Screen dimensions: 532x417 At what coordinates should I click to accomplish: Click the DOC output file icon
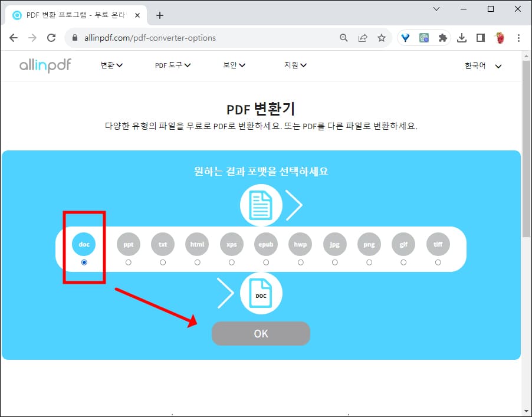pyautogui.click(x=260, y=293)
